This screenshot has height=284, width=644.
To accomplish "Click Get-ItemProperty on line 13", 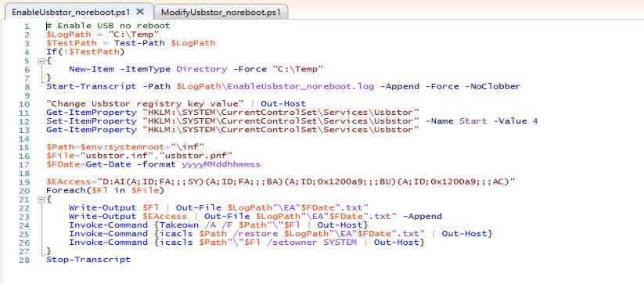I will coord(91,130).
